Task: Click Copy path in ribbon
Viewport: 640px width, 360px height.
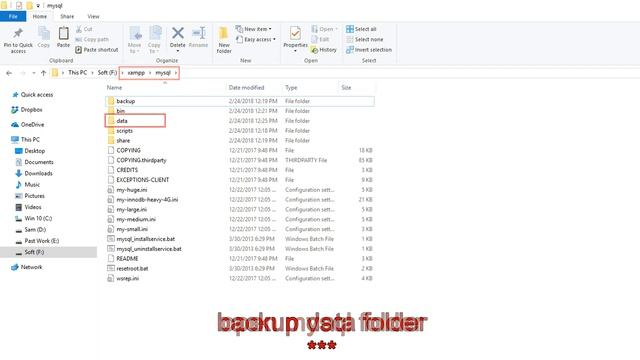Action: point(92,40)
